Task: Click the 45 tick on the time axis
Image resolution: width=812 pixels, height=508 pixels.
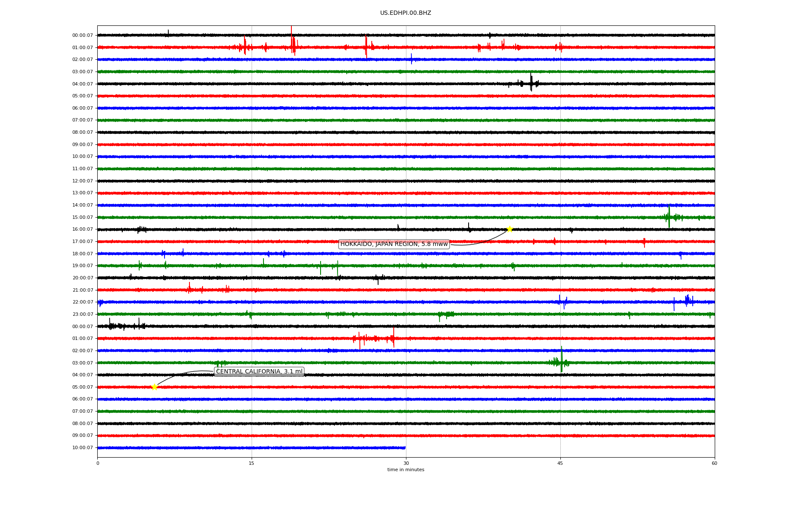Action: click(x=560, y=463)
